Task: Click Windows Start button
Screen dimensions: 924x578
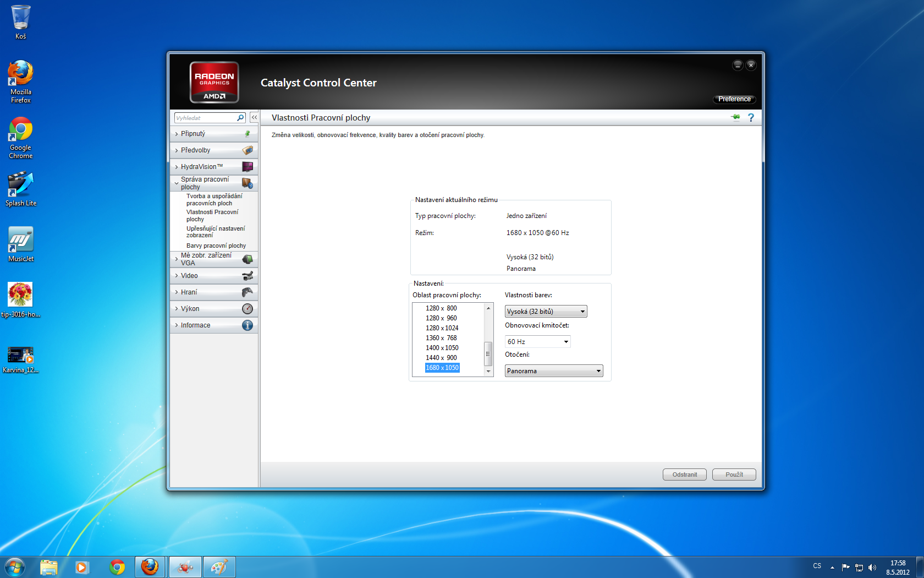Action: 14,567
